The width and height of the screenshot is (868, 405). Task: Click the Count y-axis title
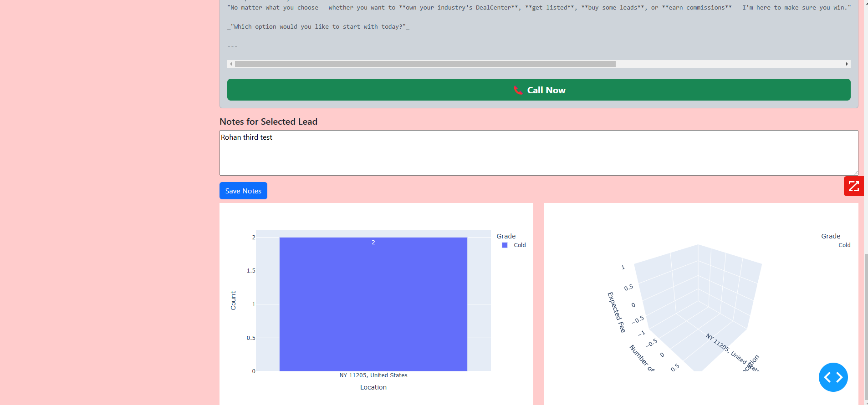pos(233,301)
